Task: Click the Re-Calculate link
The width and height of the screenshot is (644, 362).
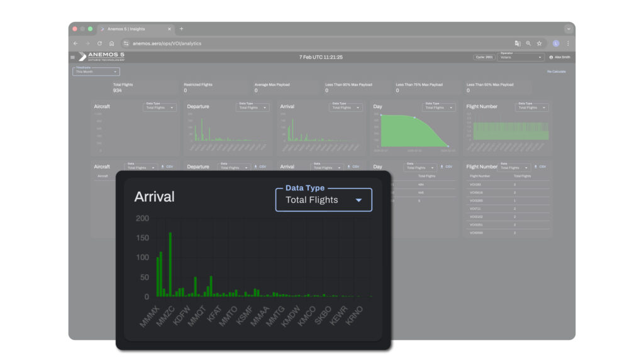Action: pos(556,72)
